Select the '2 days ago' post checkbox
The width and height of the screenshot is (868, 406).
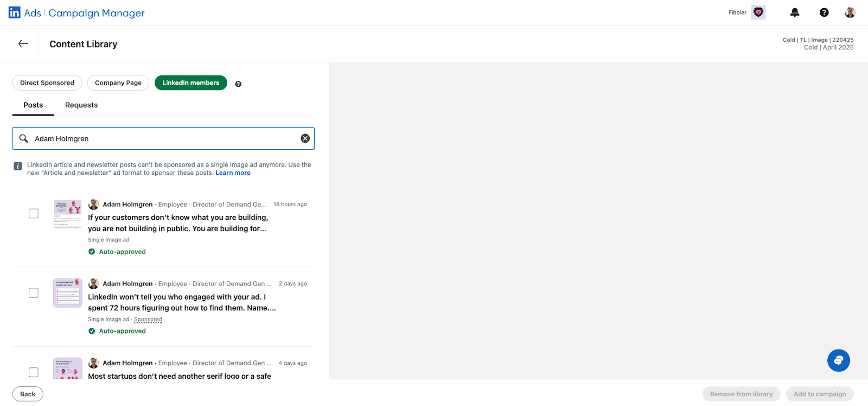[x=34, y=293]
